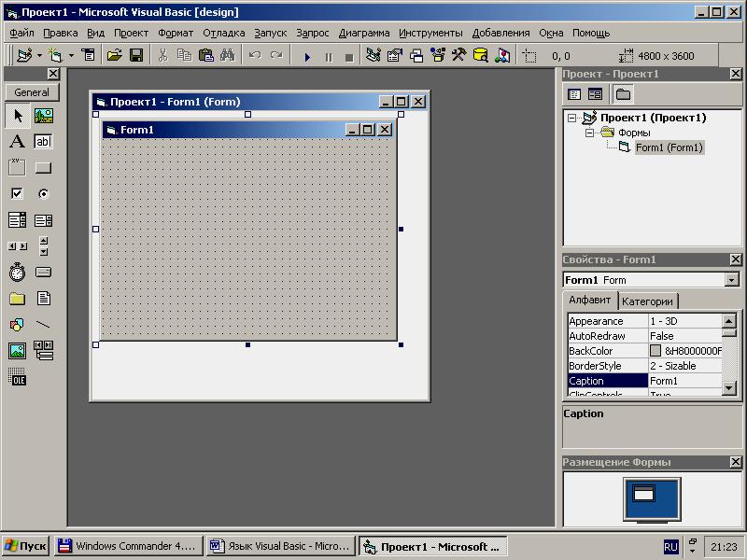The image size is (747, 560).
Task: Select the TextBox control tool
Action: coord(43,142)
